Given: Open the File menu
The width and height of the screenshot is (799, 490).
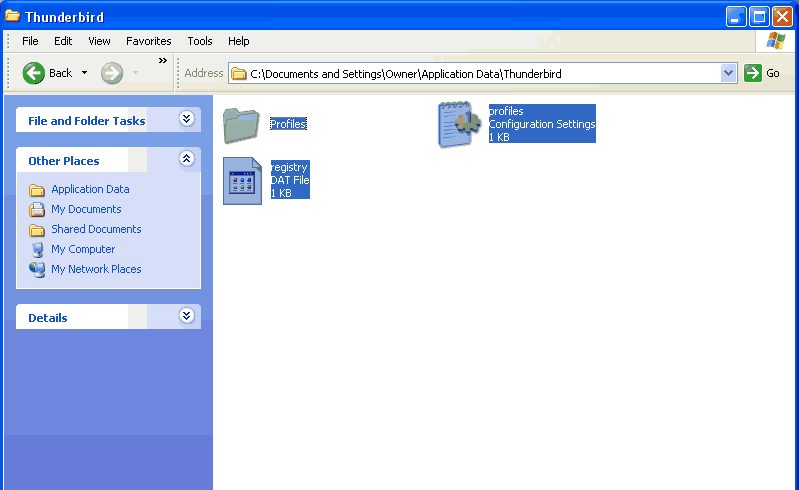Looking at the screenshot, I should pos(30,41).
